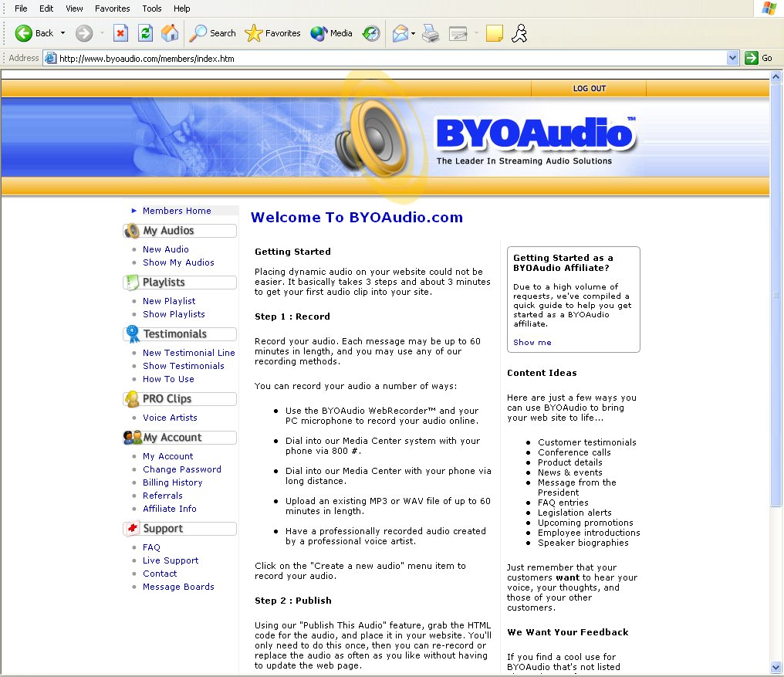This screenshot has height=677, width=784.
Task: Click Show me affiliate guide link
Action: [532, 342]
